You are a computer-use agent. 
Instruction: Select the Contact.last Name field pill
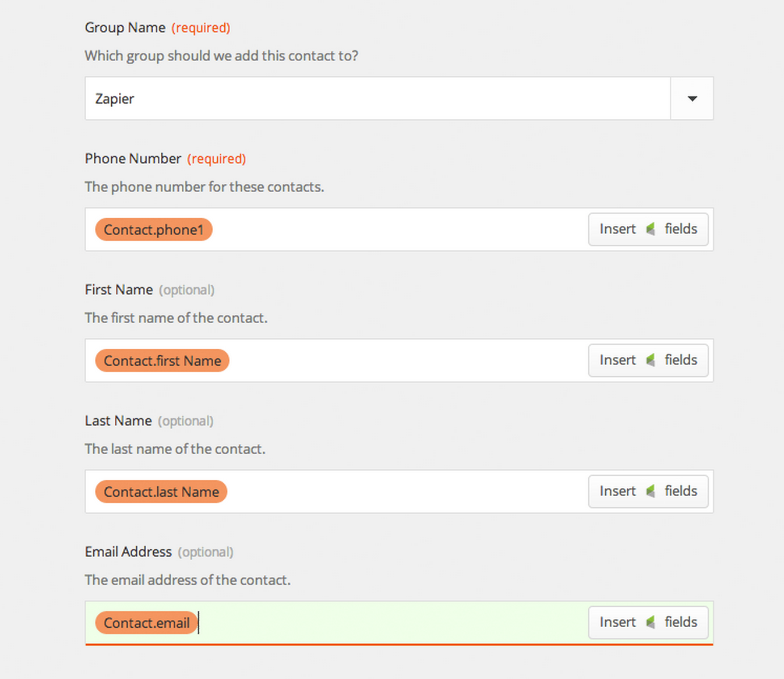(161, 491)
